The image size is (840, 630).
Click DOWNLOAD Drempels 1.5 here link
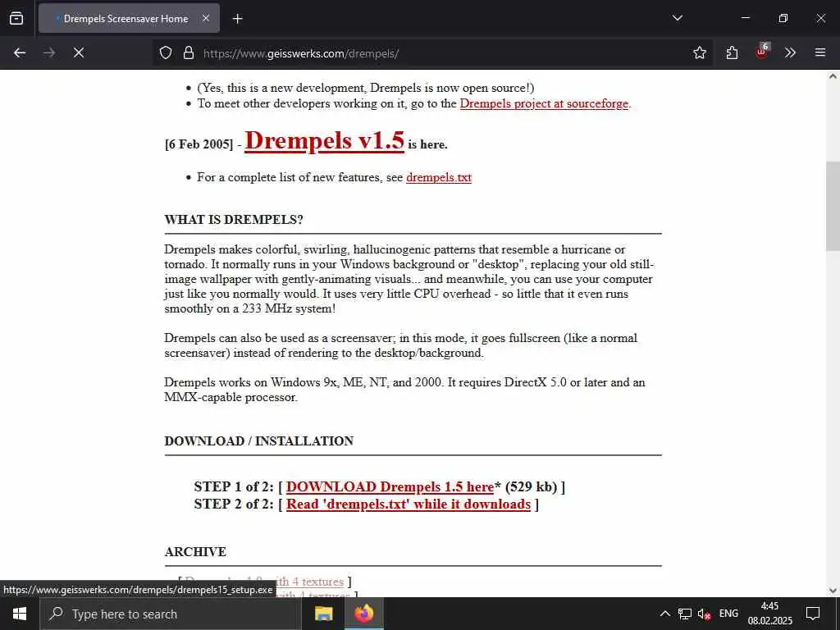click(x=390, y=487)
